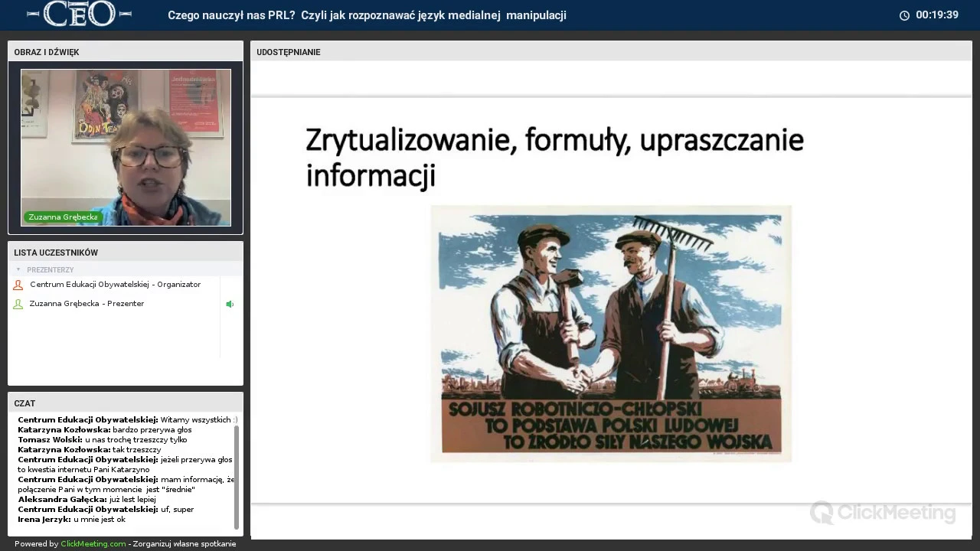Select Zuzanna Grębecka - Prezenter entry

point(87,304)
